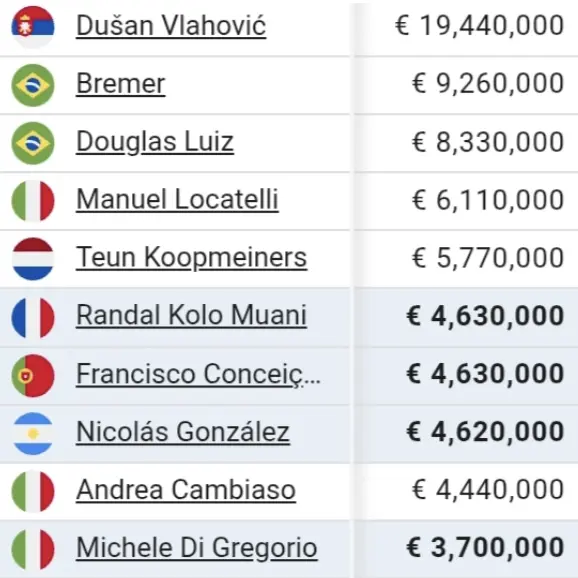Click the Brazil flag icon next to Bremer
The height and width of the screenshot is (578, 578).
pyautogui.click(x=33, y=85)
